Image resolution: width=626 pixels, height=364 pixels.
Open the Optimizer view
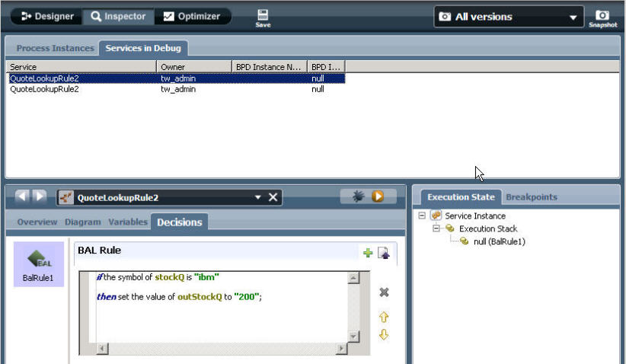(193, 16)
